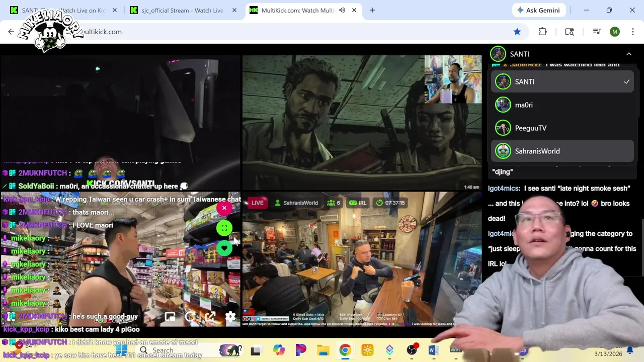This screenshot has width=644, height=362.
Task: Go back using the browser back arrow
Action: pos(11,32)
